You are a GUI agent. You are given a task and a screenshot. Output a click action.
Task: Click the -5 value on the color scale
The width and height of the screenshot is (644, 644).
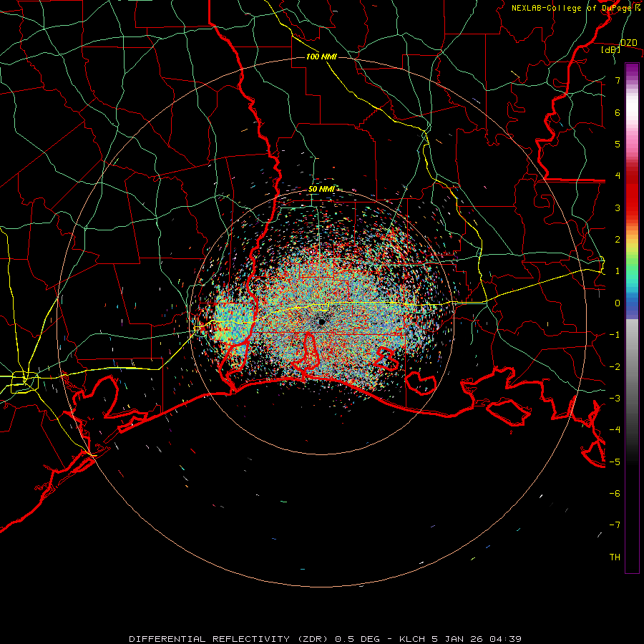coord(615,462)
